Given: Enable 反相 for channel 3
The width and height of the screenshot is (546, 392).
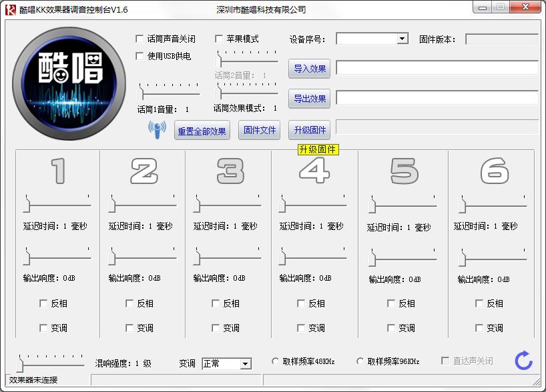Looking at the screenshot, I should pos(216,303).
